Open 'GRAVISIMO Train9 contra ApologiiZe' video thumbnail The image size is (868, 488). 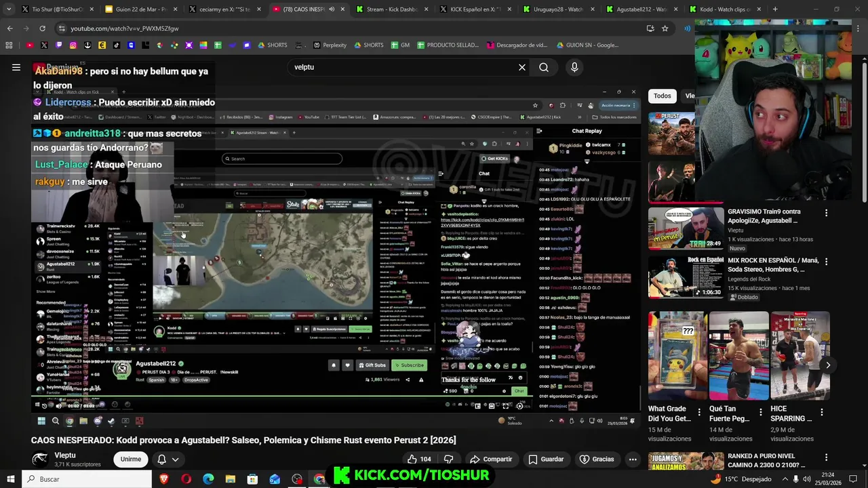coord(685,228)
